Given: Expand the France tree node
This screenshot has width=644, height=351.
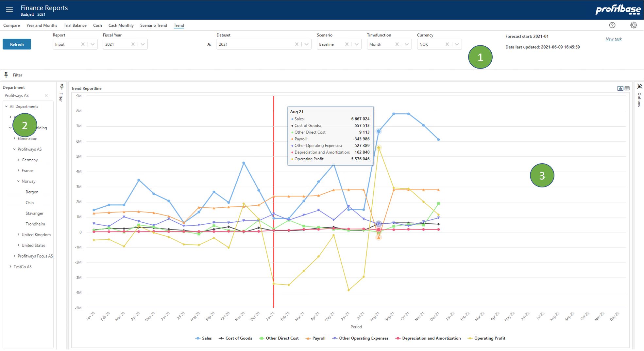Looking at the screenshot, I should coord(18,170).
